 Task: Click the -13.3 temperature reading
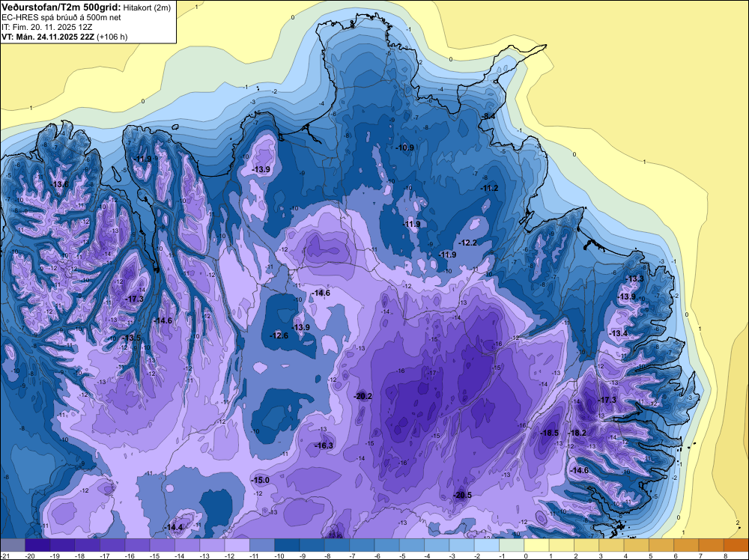(x=635, y=279)
